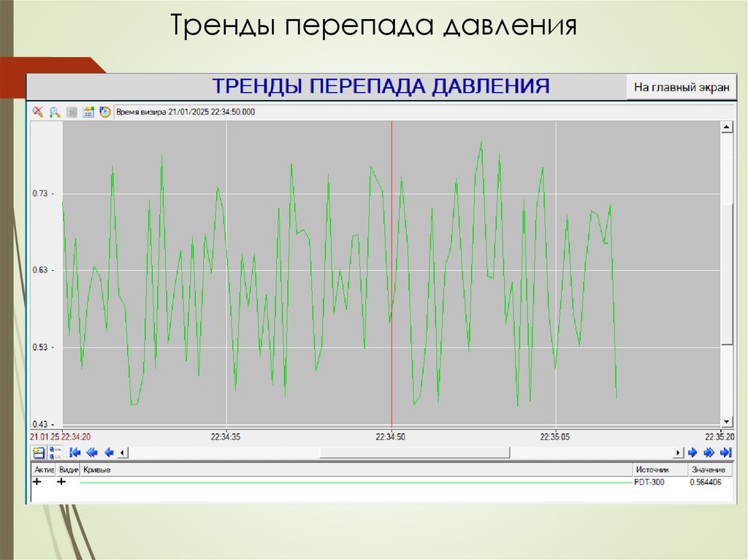
Task: Click the '22:34:35' time axis label
Action: [x=226, y=437]
